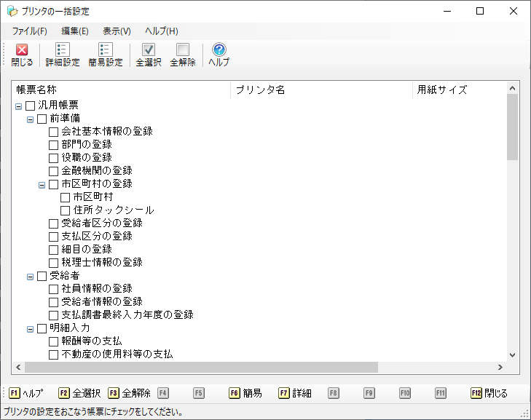Image resolution: width=531 pixels, height=420 pixels.
Task: Tick the 住所タックシール checkbox
Action: [x=66, y=210]
